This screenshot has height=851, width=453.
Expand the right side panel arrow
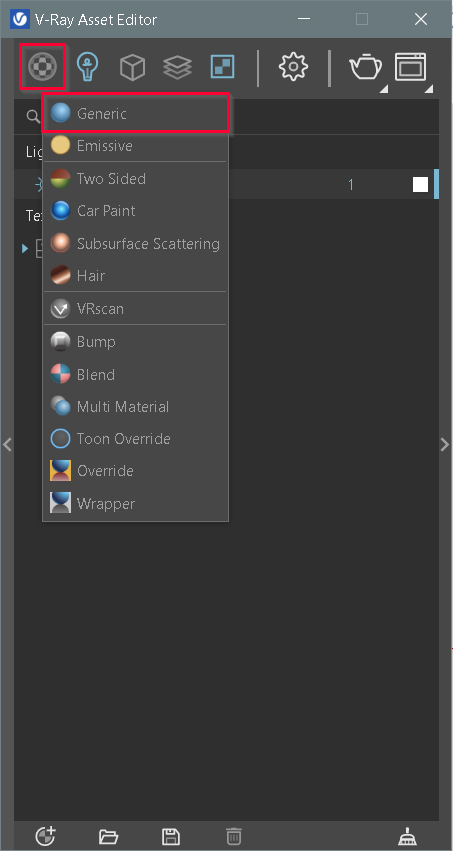[x=445, y=444]
